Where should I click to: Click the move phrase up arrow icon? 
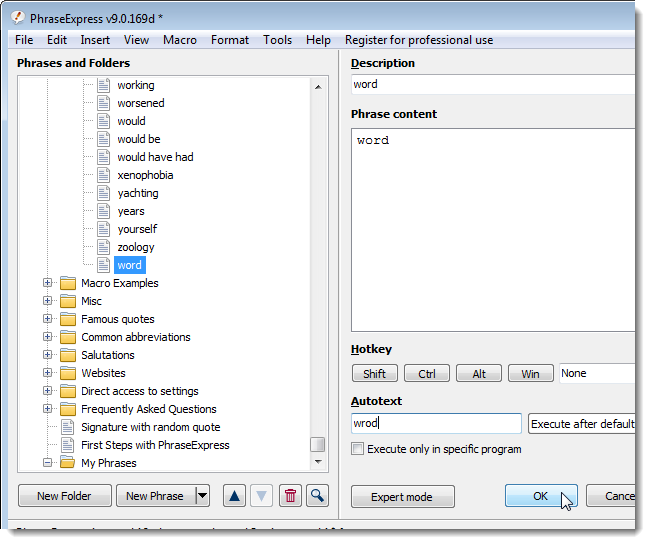[234, 495]
